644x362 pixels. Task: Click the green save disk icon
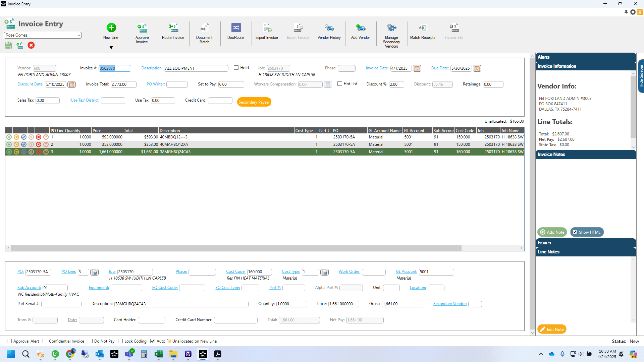[8, 45]
